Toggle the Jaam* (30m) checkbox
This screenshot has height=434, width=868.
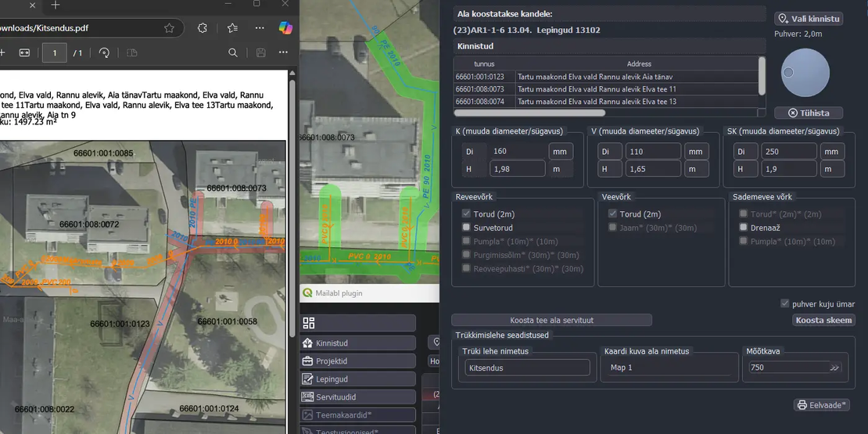[613, 228]
